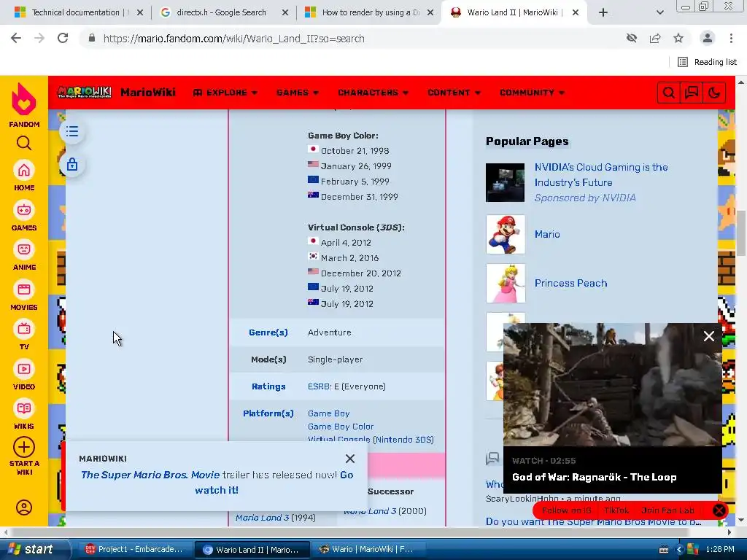
Task: Select the Wario Land II MarioWiki tab
Action: pyautogui.click(x=514, y=12)
